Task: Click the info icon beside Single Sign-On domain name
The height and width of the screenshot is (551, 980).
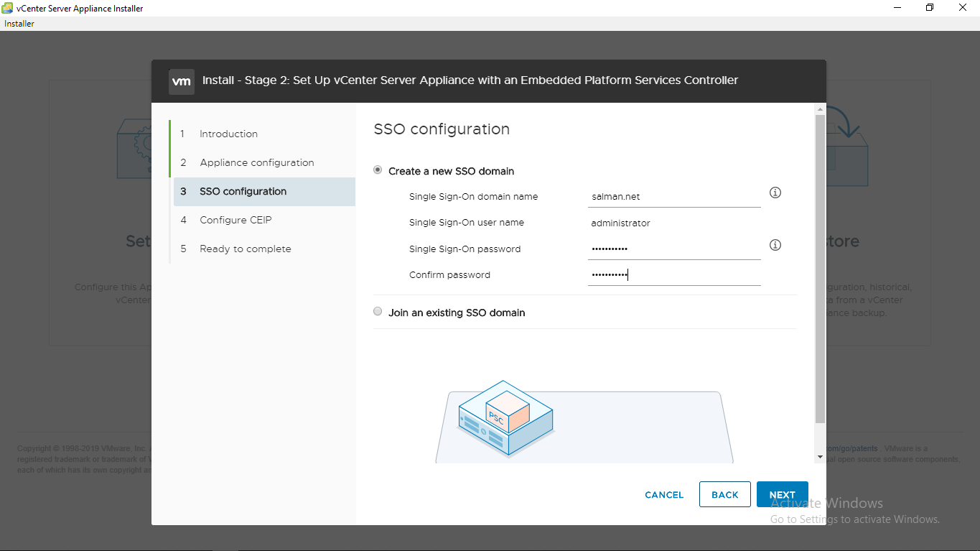Action: (x=775, y=193)
